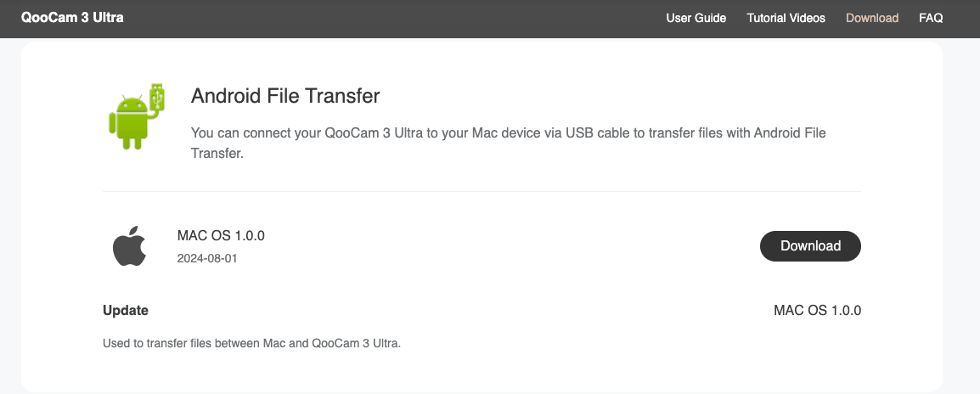Click the Apple logo icon
The height and width of the screenshot is (394, 980).
tap(130, 246)
